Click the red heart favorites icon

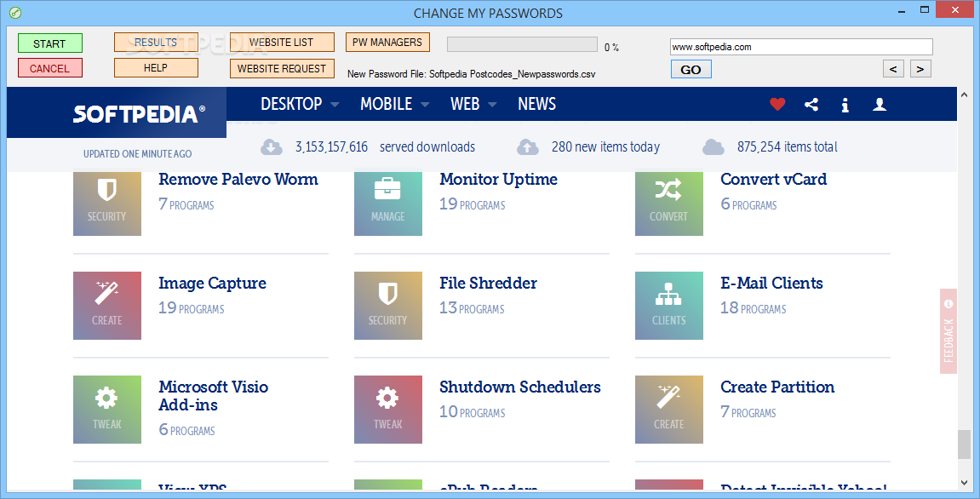pos(777,105)
